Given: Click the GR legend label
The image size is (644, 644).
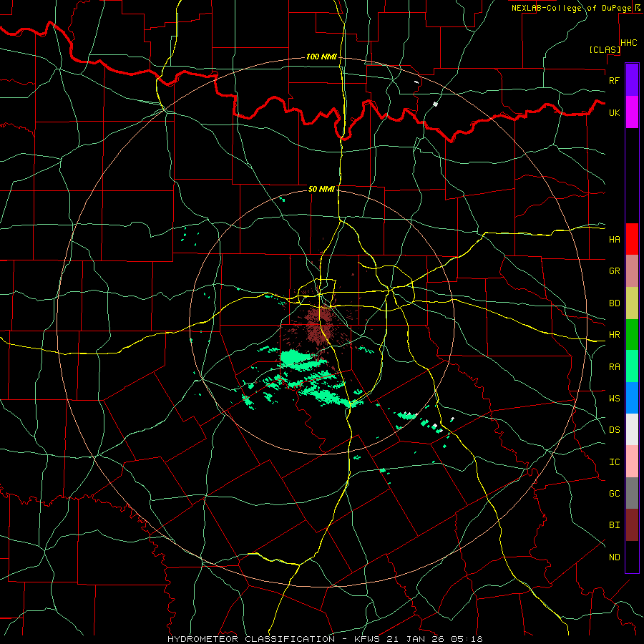Looking at the screenshot, I should [x=615, y=271].
